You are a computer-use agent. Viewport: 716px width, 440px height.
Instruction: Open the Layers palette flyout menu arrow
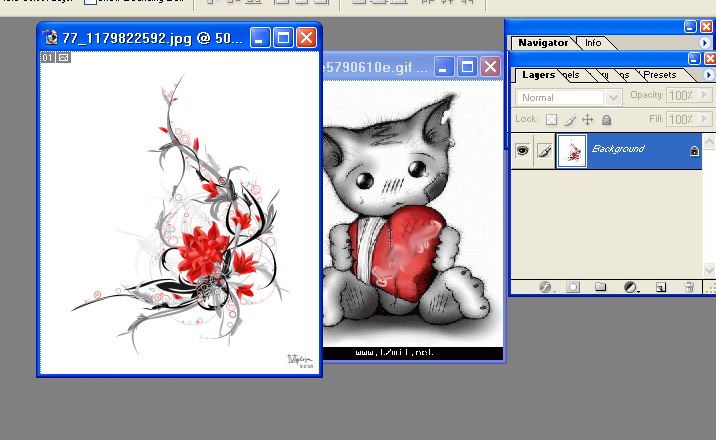click(x=708, y=75)
